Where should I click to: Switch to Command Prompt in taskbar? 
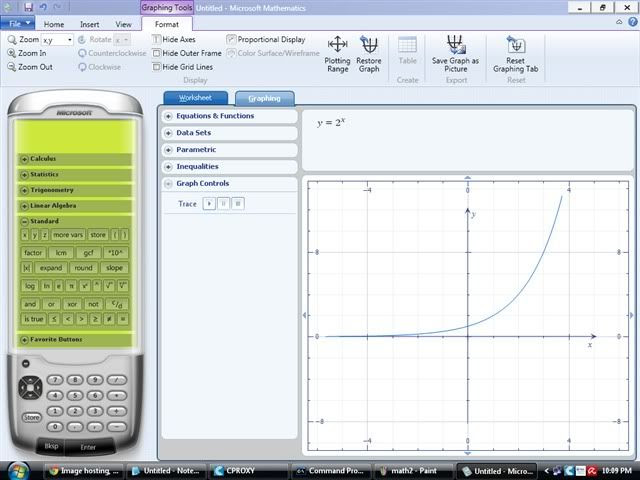point(331,471)
